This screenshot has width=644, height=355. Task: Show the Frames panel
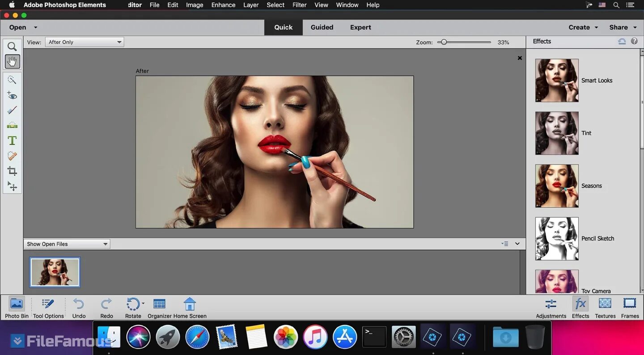click(630, 308)
